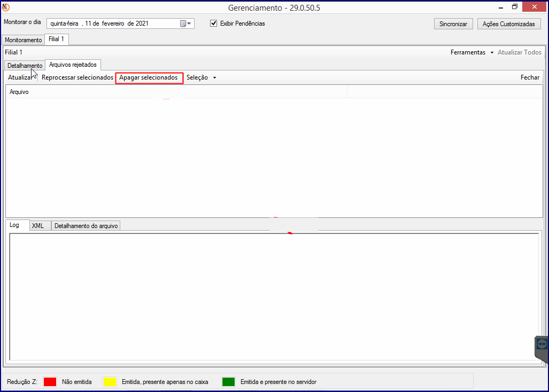Screen dimensions: 549x392
Task: Restore down the Gerenciamento window
Action: point(515,6)
